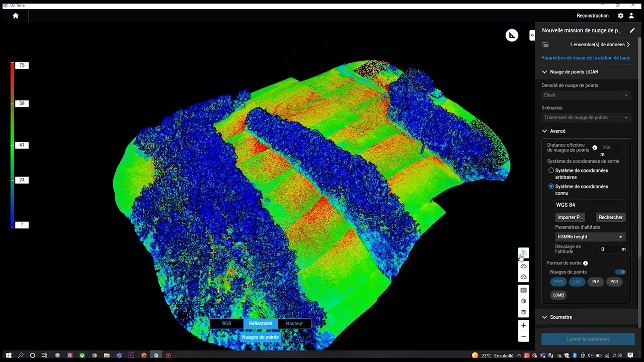Image resolution: width=644 pixels, height=362 pixels.
Task: Toggle the S3MB output format
Action: [558, 295]
